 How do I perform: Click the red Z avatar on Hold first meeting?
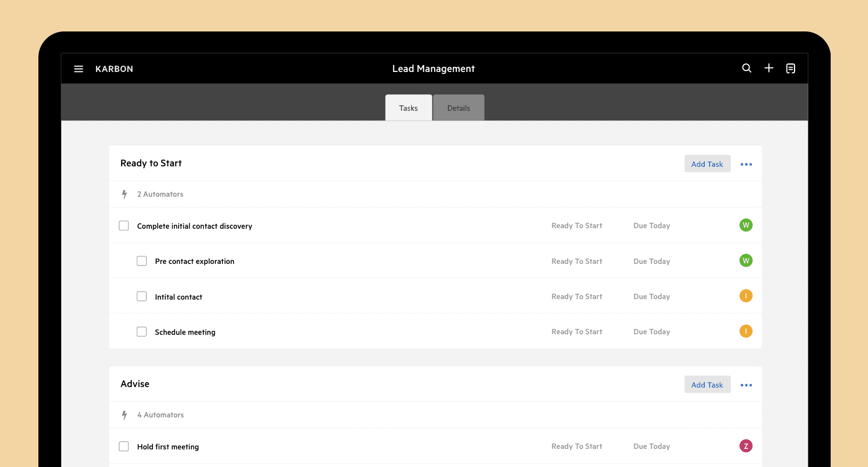click(745, 446)
